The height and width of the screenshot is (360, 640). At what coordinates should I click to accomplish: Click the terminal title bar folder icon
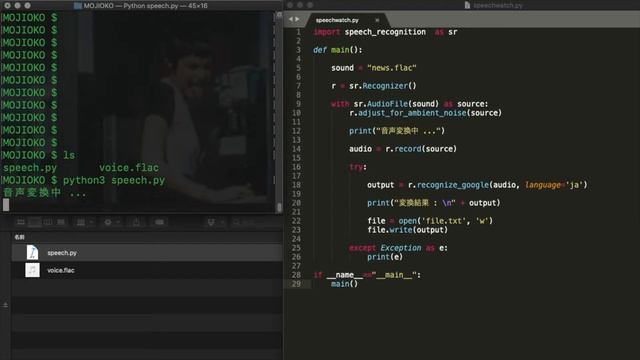(78, 6)
